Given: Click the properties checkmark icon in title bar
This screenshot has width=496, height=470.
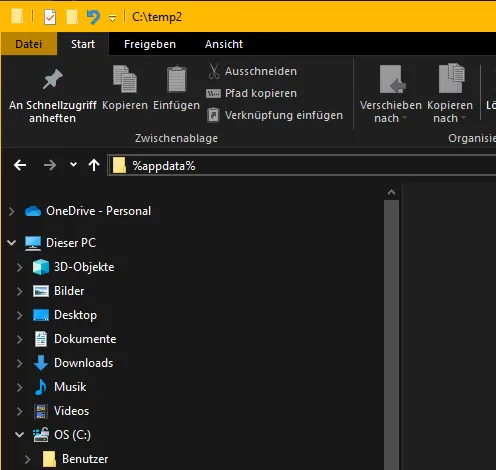Looking at the screenshot, I should [50, 17].
